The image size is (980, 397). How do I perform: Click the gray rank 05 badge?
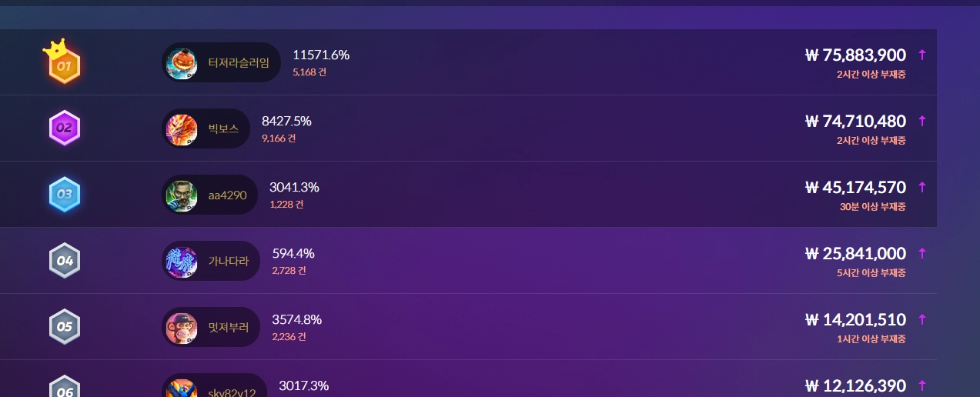[65, 326]
